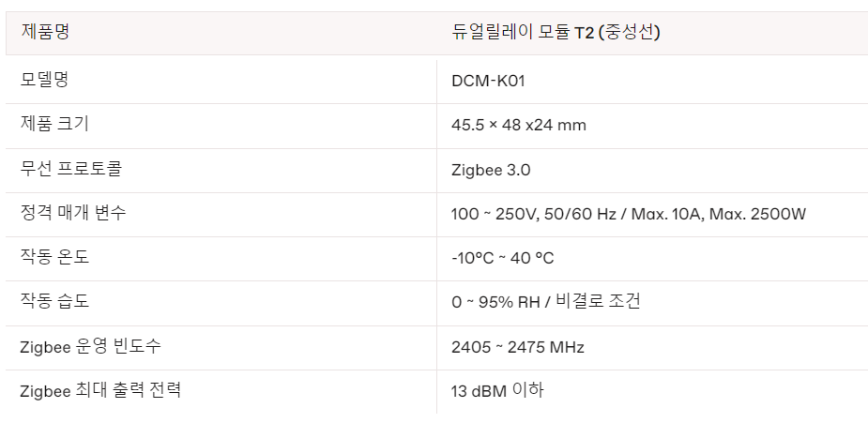868x423 pixels.
Task: Select the temperature range -10°C ~ 40 °C
Action: click(503, 258)
